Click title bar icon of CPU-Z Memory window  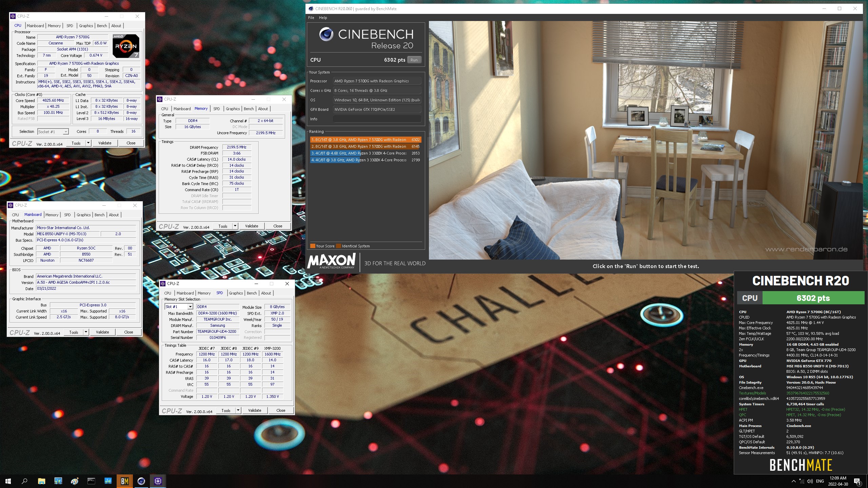click(x=160, y=99)
